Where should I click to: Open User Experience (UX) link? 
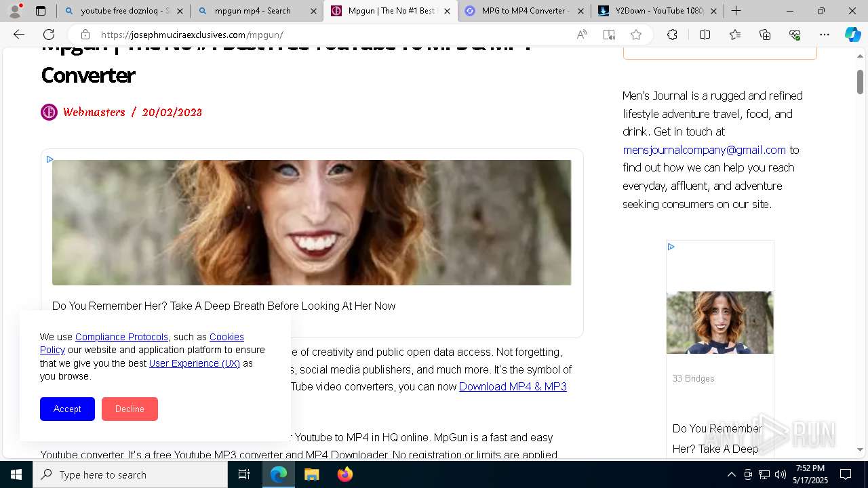(x=194, y=363)
